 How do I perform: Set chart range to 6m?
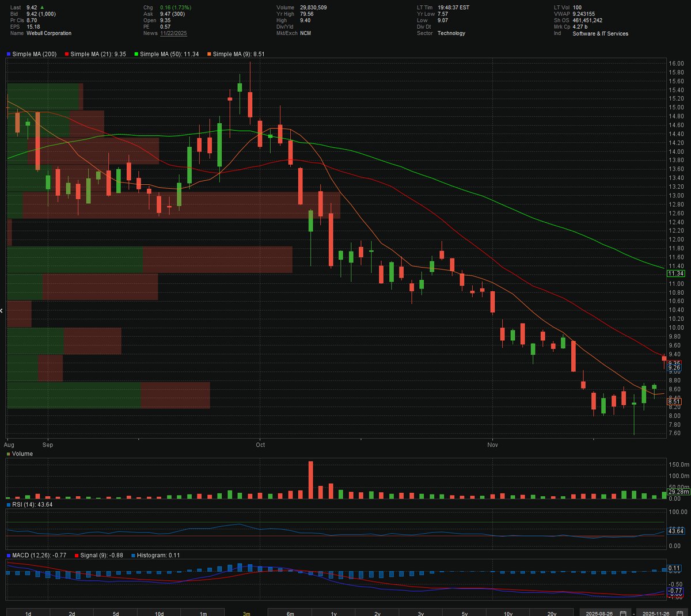click(290, 613)
